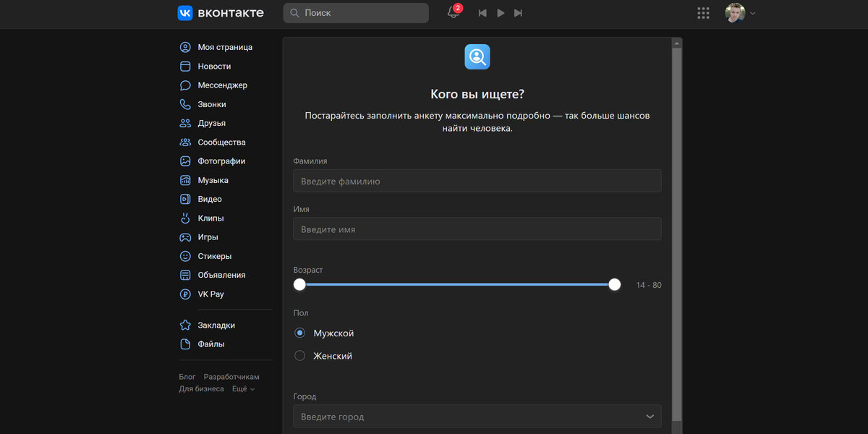The height and width of the screenshot is (434, 868).
Task: Open Друзья section
Action: point(212,123)
